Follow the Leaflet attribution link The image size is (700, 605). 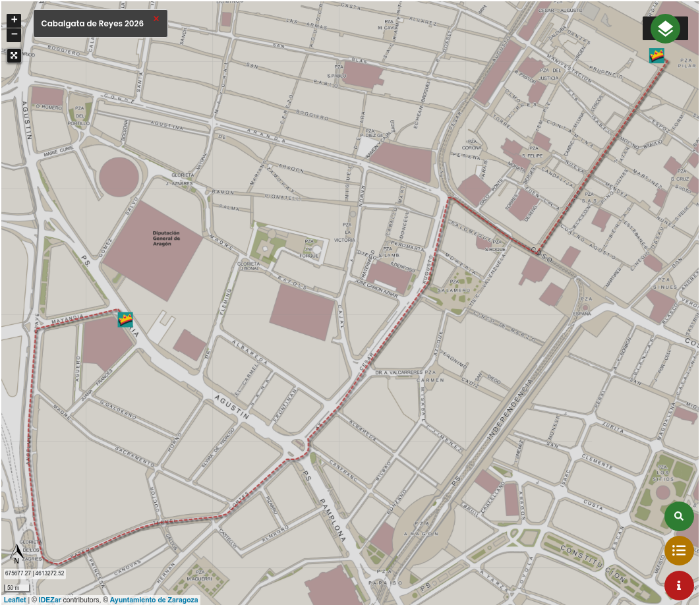[15, 600]
